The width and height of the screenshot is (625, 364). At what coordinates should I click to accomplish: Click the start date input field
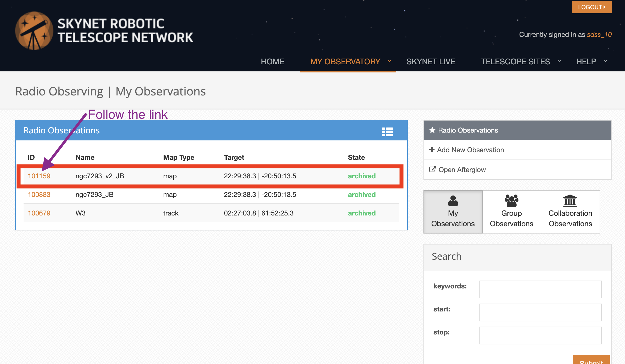click(x=540, y=312)
